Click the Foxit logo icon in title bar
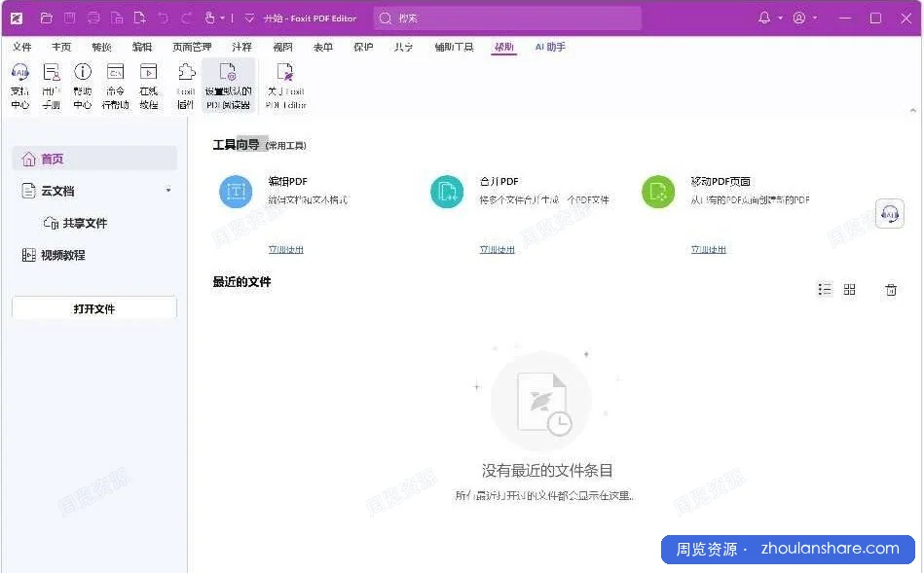924x573 pixels. (x=17, y=18)
